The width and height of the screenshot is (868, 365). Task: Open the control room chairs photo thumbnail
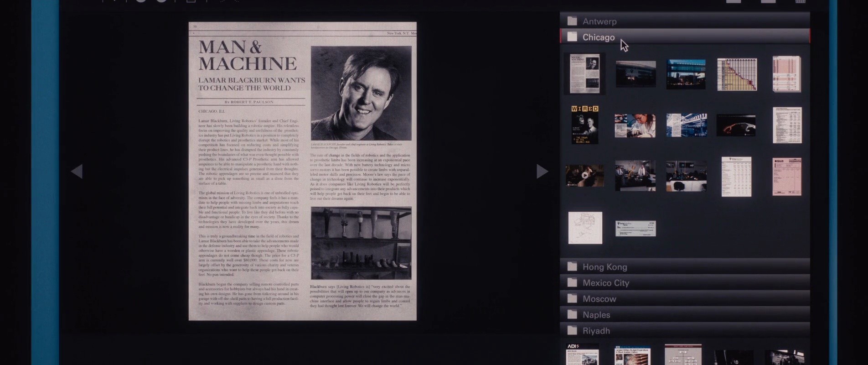coord(686,176)
